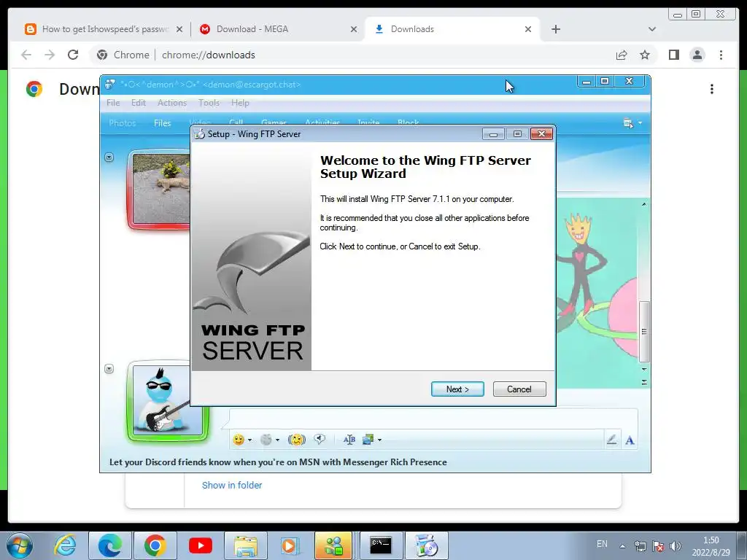
Task: Click the background picture icon in Messenger
Action: 368,440
